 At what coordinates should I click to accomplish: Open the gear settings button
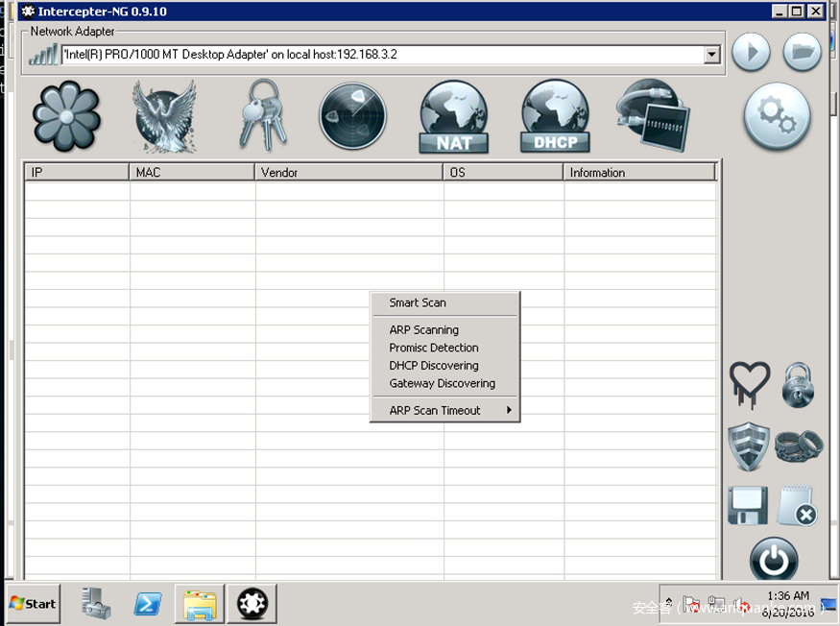777,115
